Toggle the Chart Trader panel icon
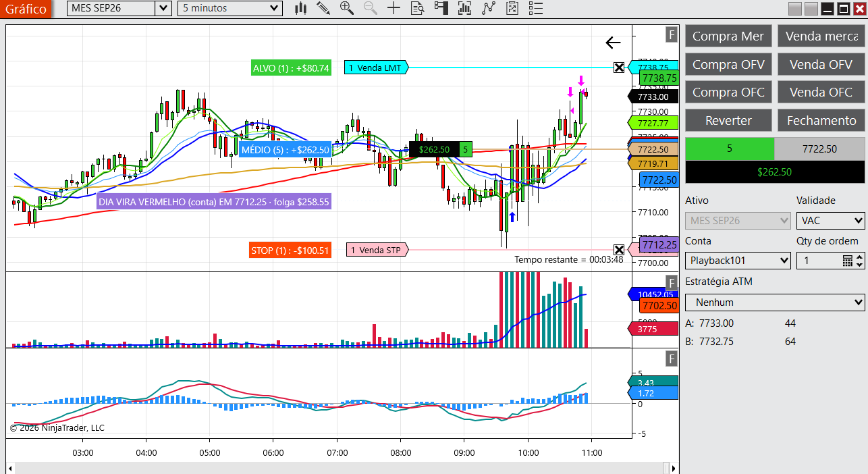 point(441,8)
